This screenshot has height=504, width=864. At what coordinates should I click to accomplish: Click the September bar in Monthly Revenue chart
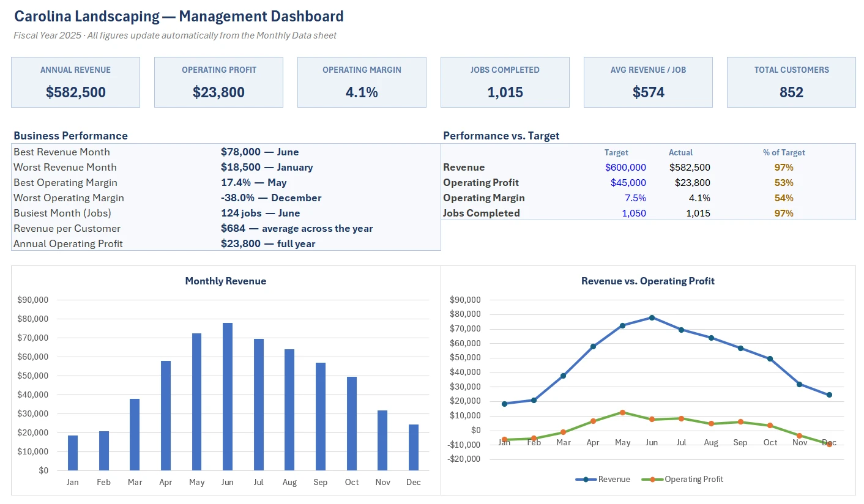[x=321, y=417]
